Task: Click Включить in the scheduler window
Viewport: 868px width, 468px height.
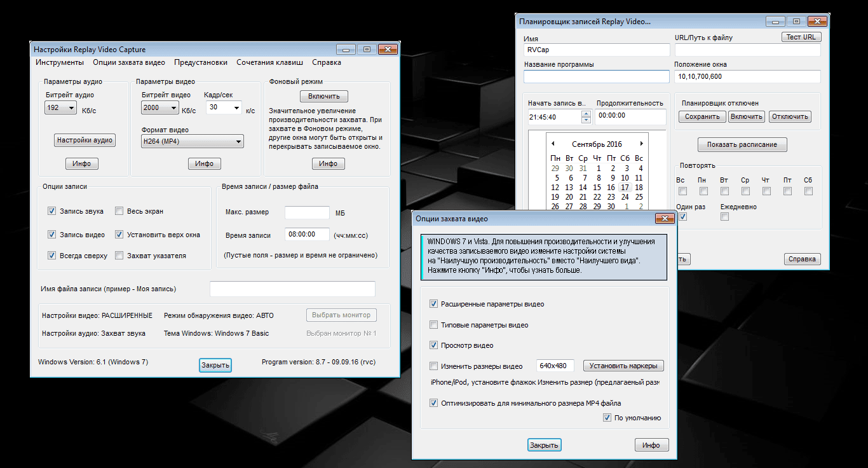Action: (747, 116)
